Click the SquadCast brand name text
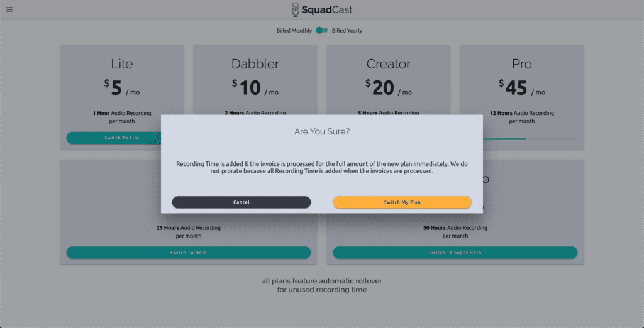Viewport: 644px width, 328px height. pyautogui.click(x=327, y=9)
